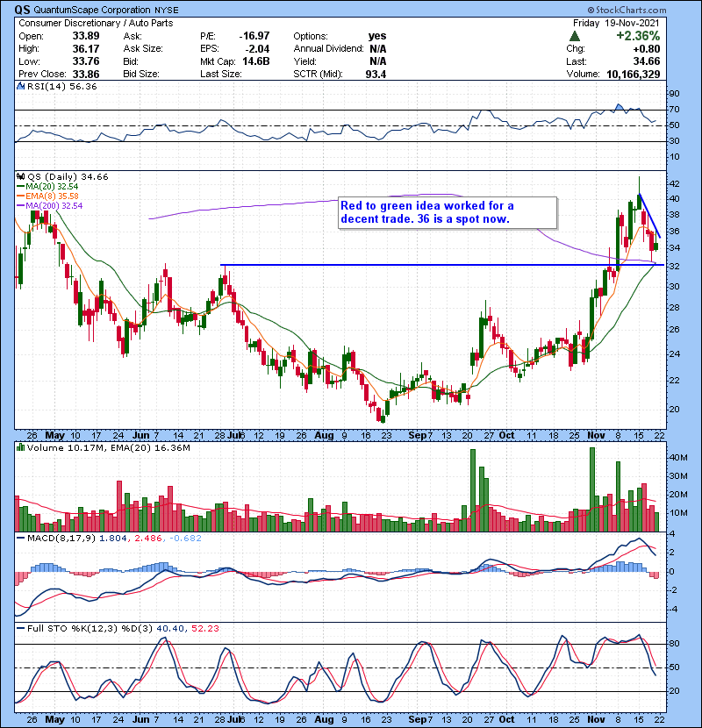Click the 32 price axis label
702x728 pixels.
click(x=674, y=267)
